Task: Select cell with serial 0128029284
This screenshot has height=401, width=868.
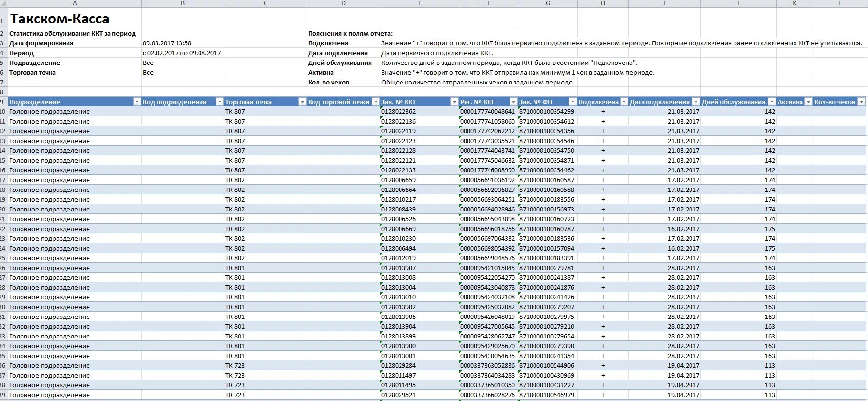Action: (420, 365)
